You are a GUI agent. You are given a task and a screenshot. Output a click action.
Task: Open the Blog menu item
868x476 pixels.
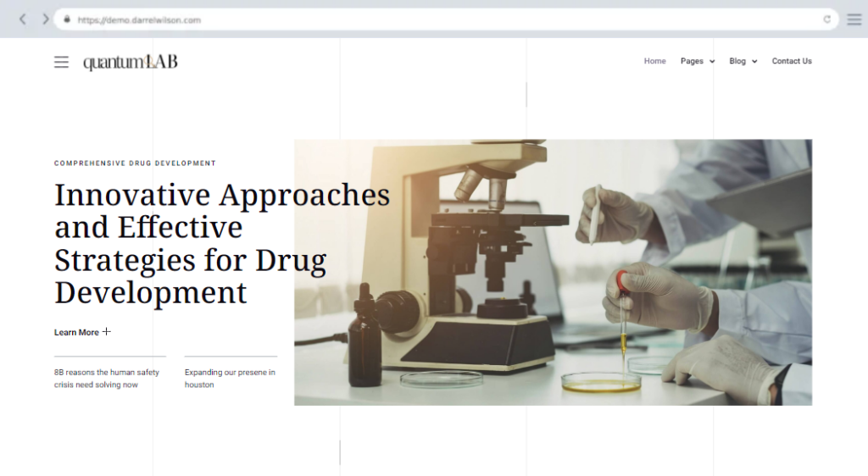737,61
